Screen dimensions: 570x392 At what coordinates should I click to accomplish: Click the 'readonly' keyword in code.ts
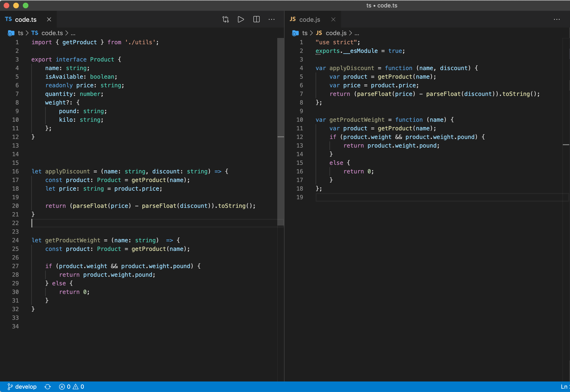(x=59, y=85)
